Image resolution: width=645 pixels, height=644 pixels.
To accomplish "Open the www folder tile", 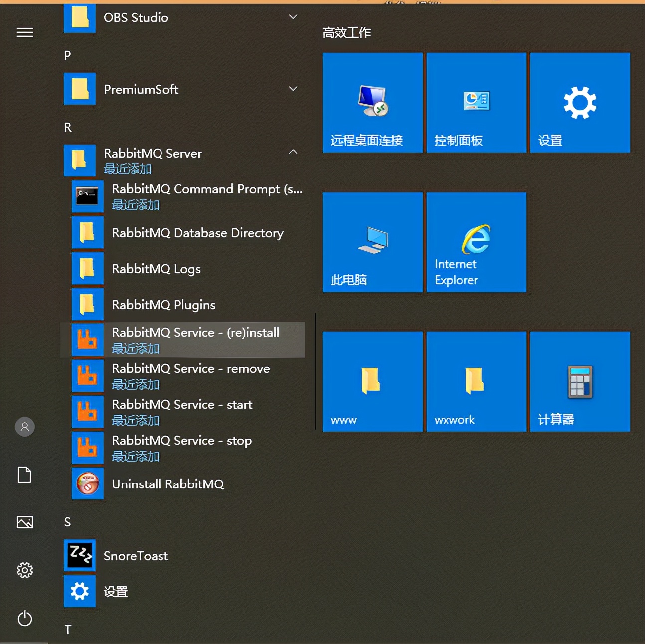I will [x=373, y=382].
